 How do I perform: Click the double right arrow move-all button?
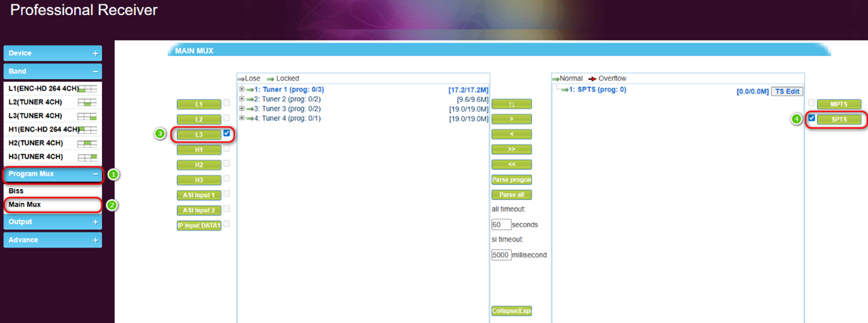(511, 149)
